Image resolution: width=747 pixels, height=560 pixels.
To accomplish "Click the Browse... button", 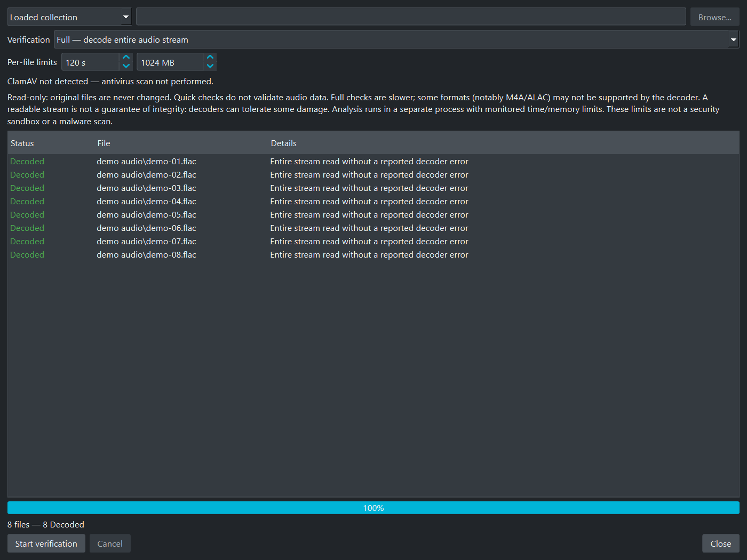I will click(x=715, y=17).
